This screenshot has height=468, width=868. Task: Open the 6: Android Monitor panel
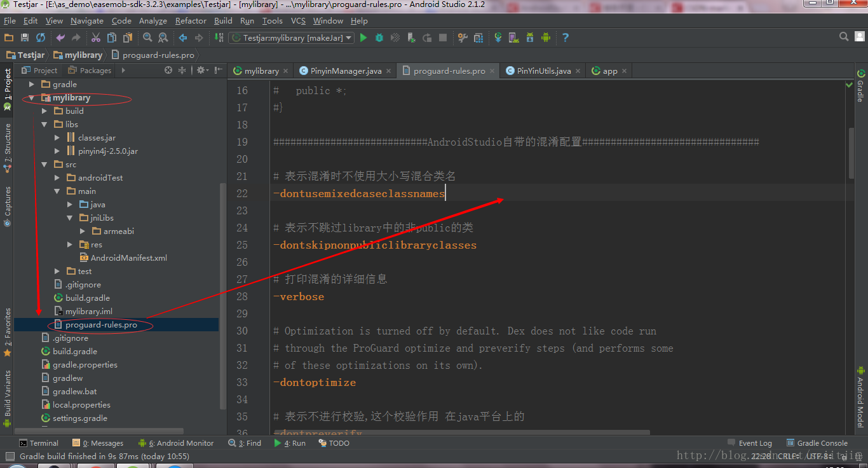click(x=176, y=443)
